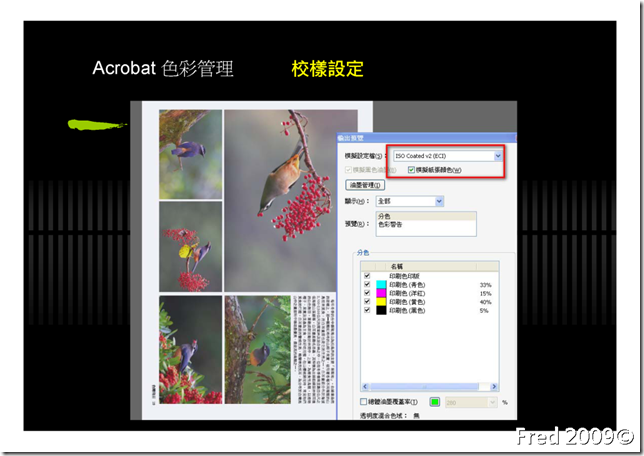Click the 5% black value
The image size is (644, 456).
click(484, 311)
